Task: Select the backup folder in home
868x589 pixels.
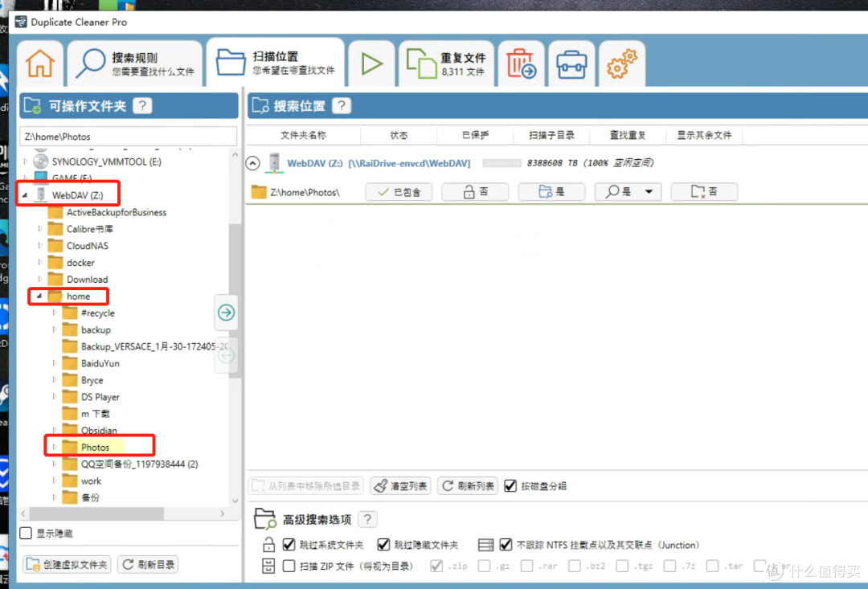Action: point(96,330)
